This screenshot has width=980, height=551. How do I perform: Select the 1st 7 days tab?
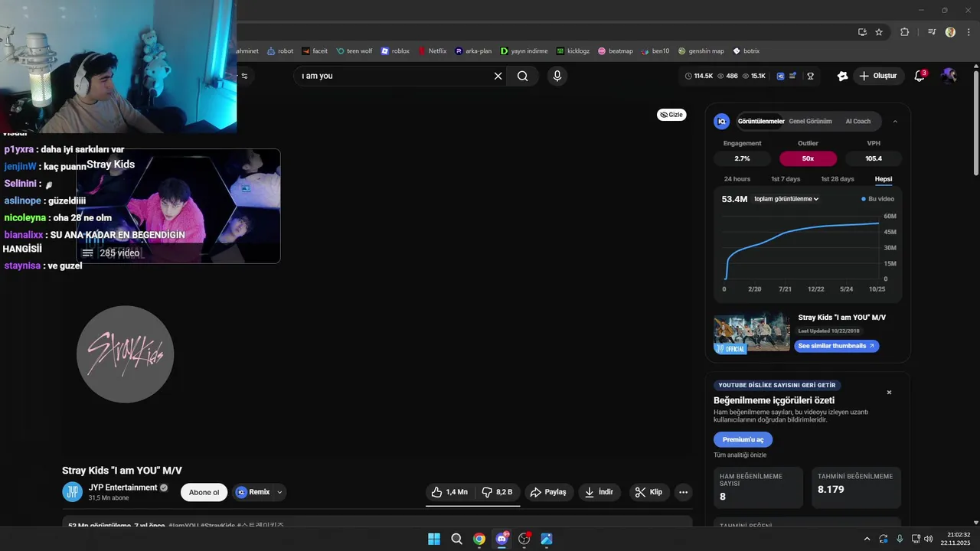[786, 179]
